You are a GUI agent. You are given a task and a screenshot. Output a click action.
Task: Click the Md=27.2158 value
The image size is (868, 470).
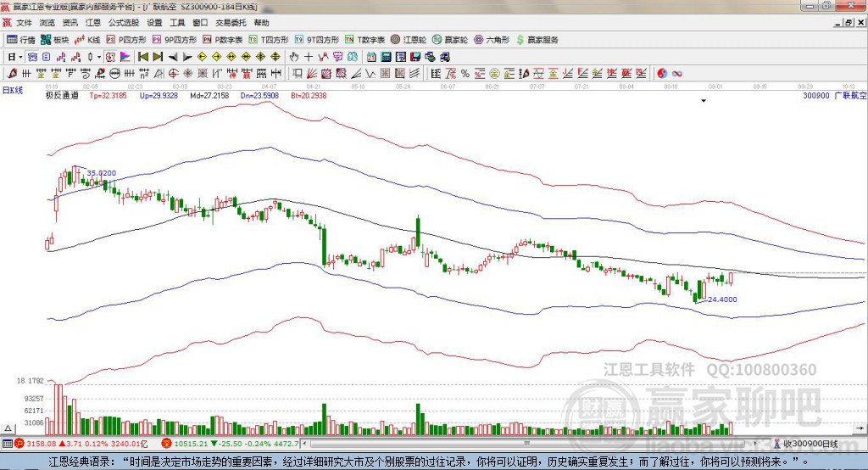click(209, 95)
